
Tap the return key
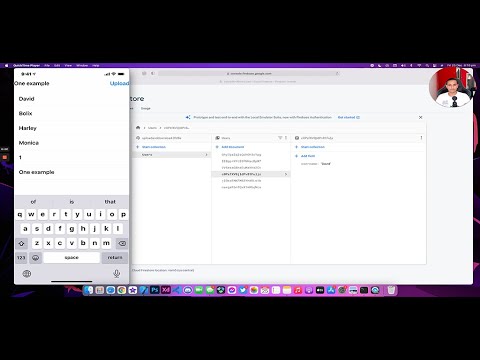point(115,257)
